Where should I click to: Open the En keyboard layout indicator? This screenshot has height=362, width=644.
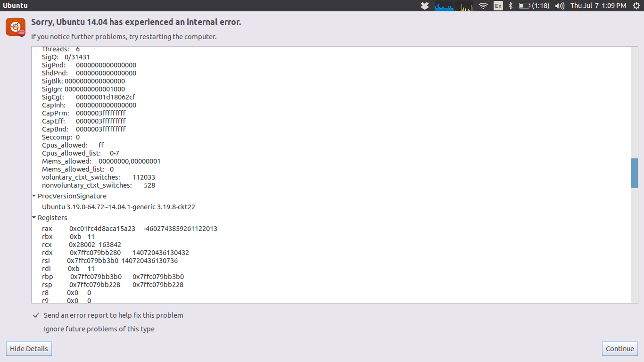[498, 6]
